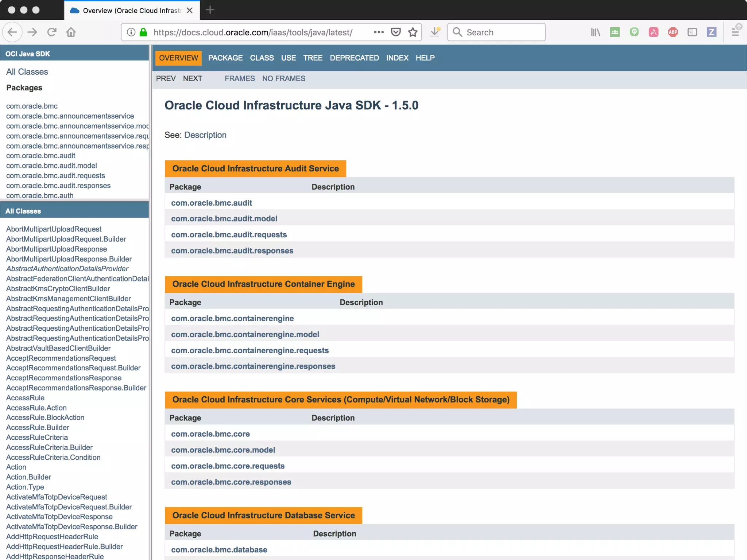Bookmark this page with the star icon
Screen dimensions: 747x560
(x=413, y=32)
